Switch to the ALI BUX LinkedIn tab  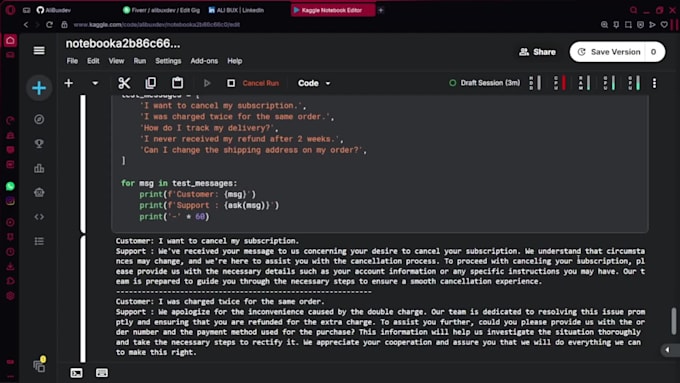236,10
